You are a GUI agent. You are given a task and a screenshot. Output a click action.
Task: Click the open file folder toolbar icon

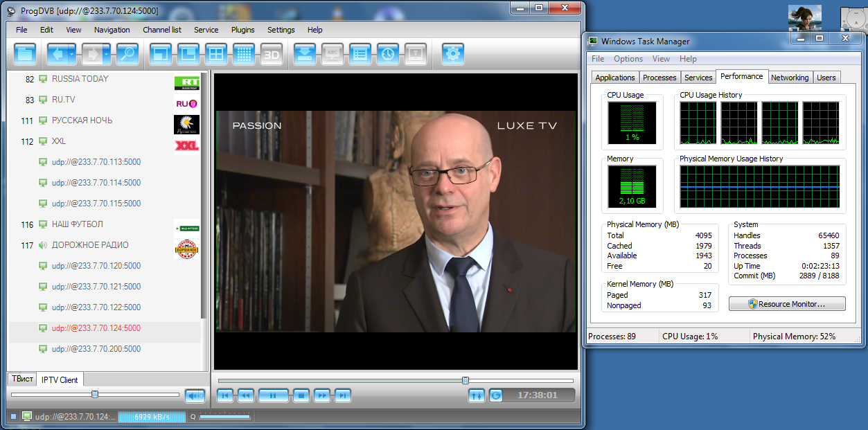click(x=26, y=54)
